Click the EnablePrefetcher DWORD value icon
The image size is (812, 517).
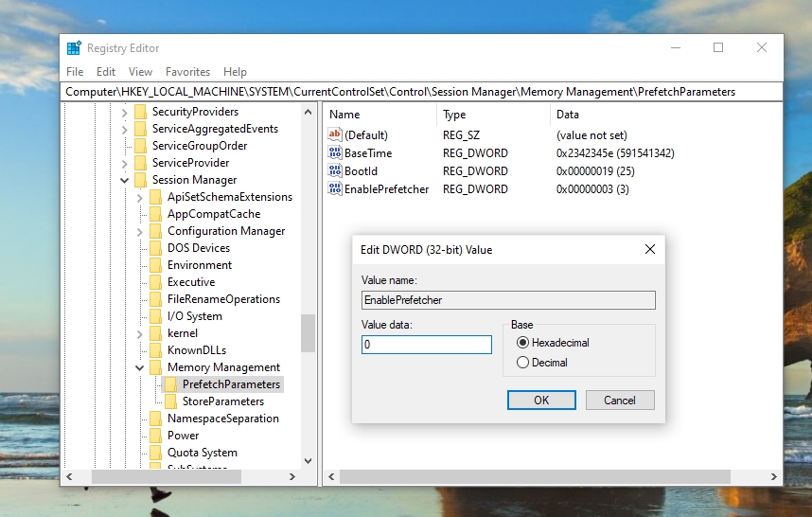[x=334, y=189]
